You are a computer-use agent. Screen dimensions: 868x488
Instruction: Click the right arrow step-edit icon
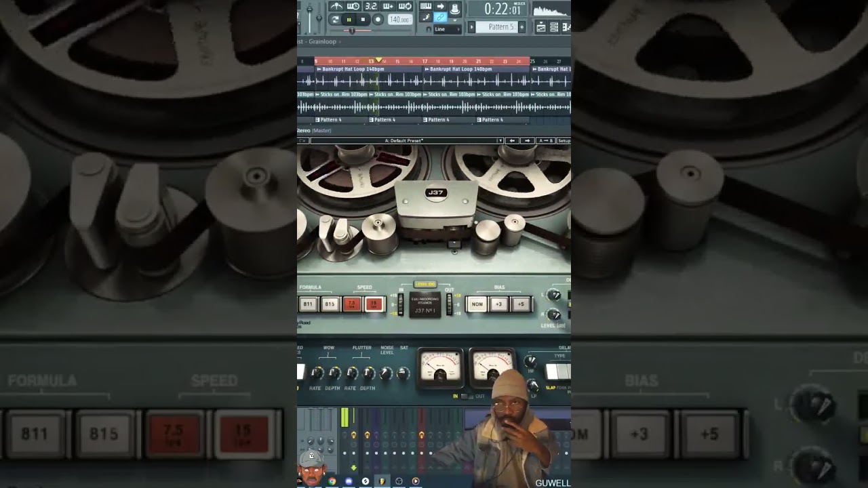pos(440,6)
